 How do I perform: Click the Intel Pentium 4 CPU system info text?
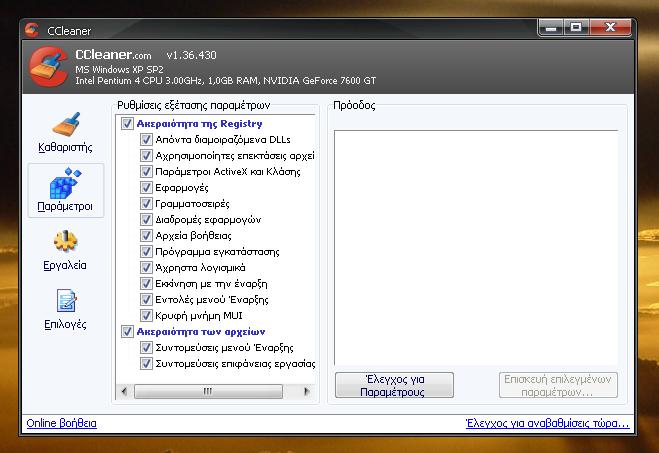click(226, 80)
